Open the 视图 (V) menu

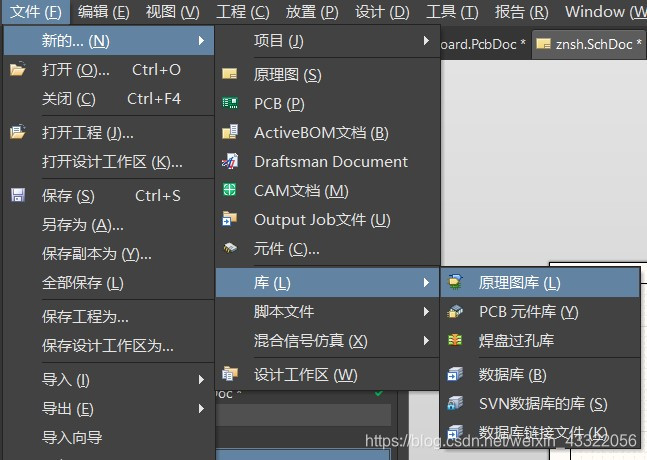pyautogui.click(x=172, y=12)
